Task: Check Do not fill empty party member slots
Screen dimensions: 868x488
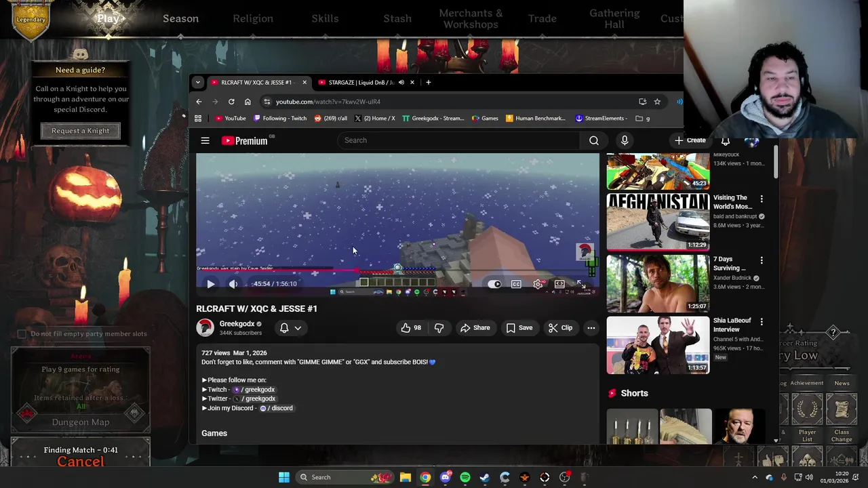Action: click(22, 333)
